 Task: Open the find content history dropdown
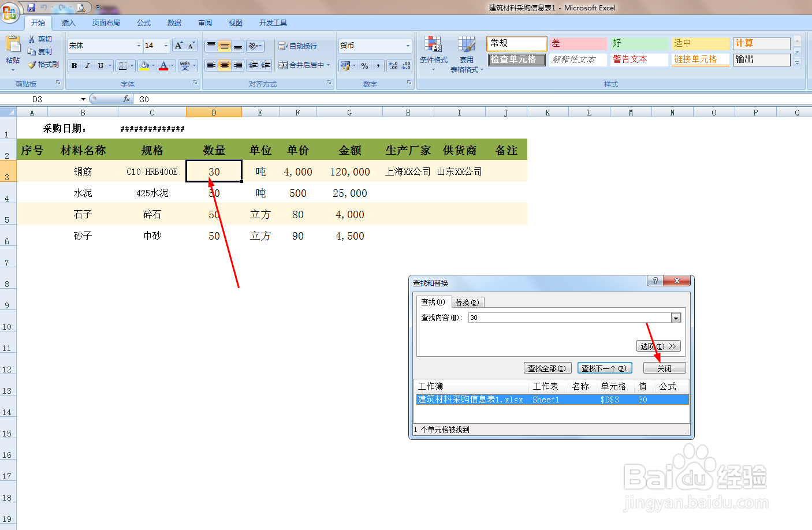pyautogui.click(x=676, y=318)
